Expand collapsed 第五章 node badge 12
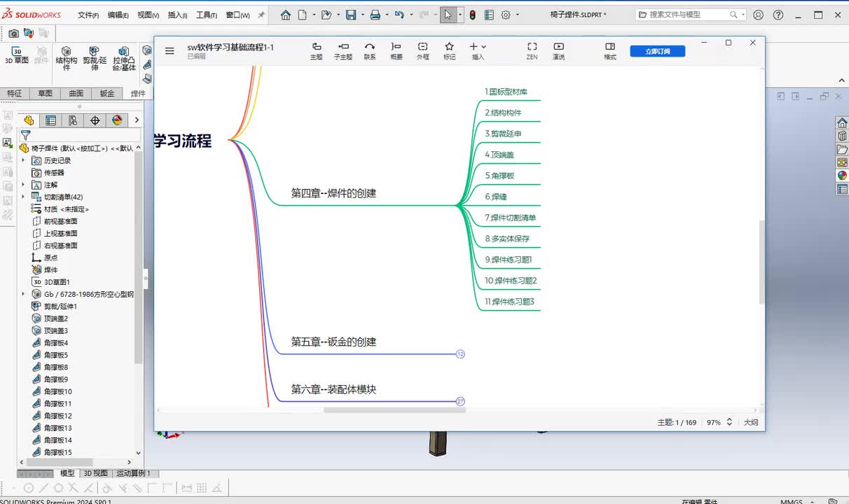This screenshot has width=849, height=504. 460,354
